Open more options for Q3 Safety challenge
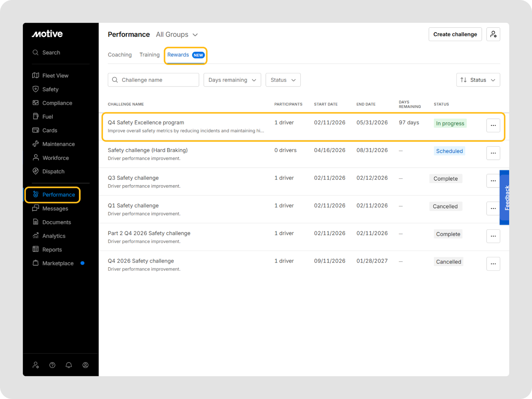532x399 pixels. [493, 181]
